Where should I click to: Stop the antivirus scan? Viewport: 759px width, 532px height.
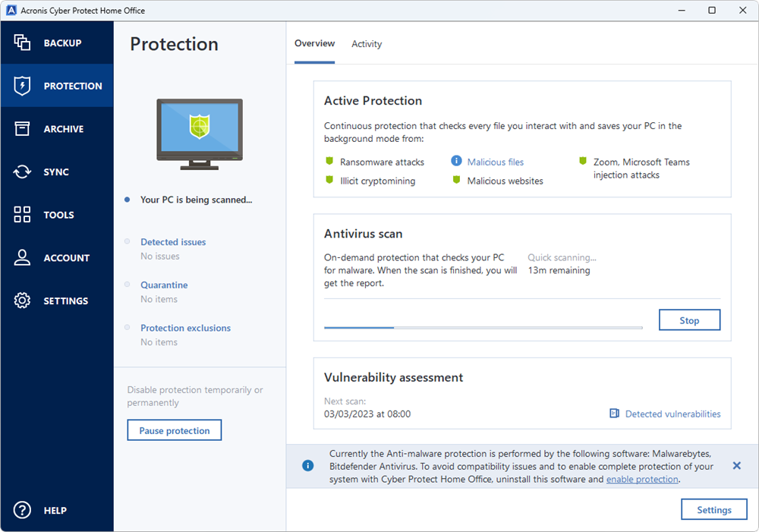tap(689, 320)
